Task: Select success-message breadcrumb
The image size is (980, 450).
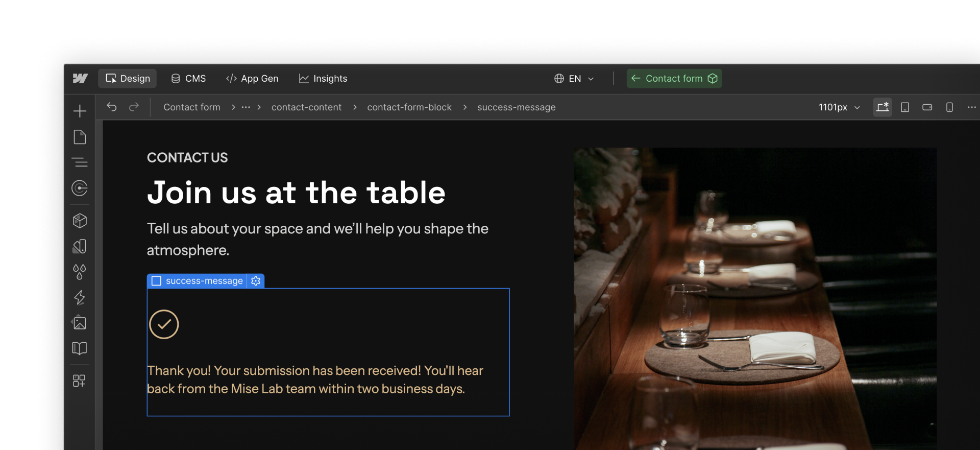Action: [x=517, y=107]
